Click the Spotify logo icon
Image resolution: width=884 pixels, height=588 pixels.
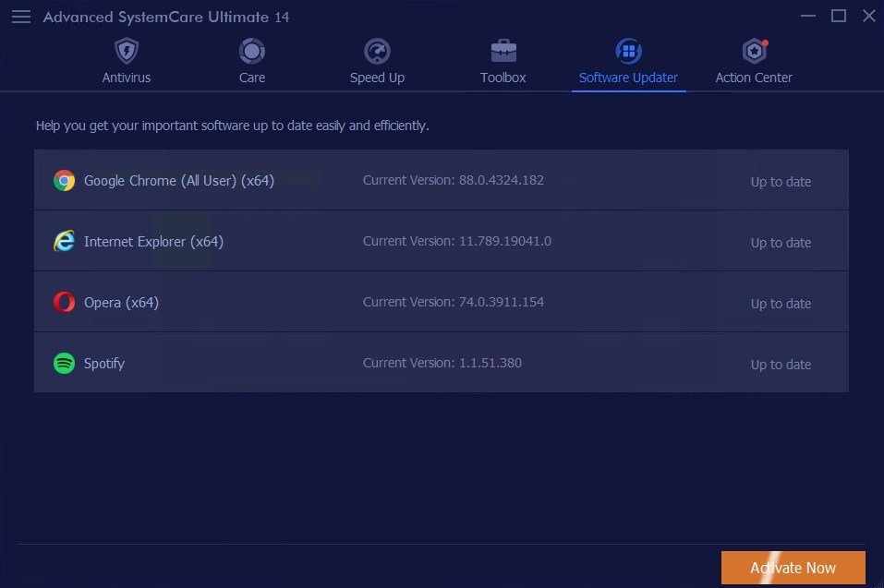(x=65, y=364)
